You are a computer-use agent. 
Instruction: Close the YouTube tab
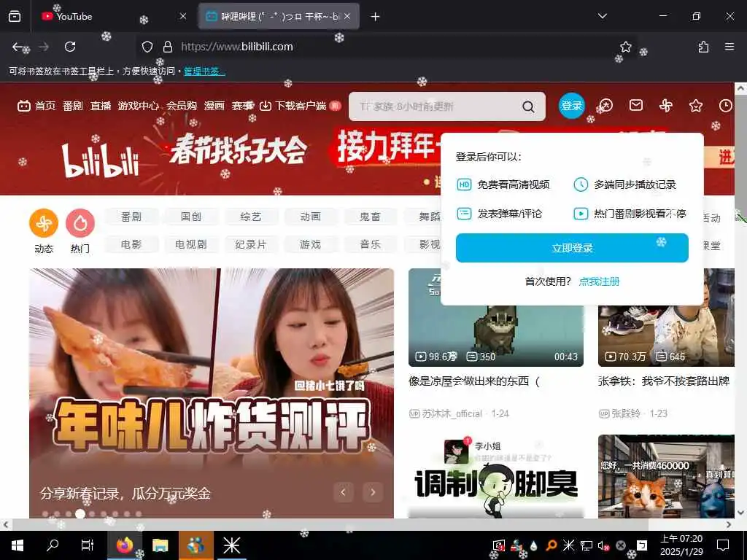point(183,16)
